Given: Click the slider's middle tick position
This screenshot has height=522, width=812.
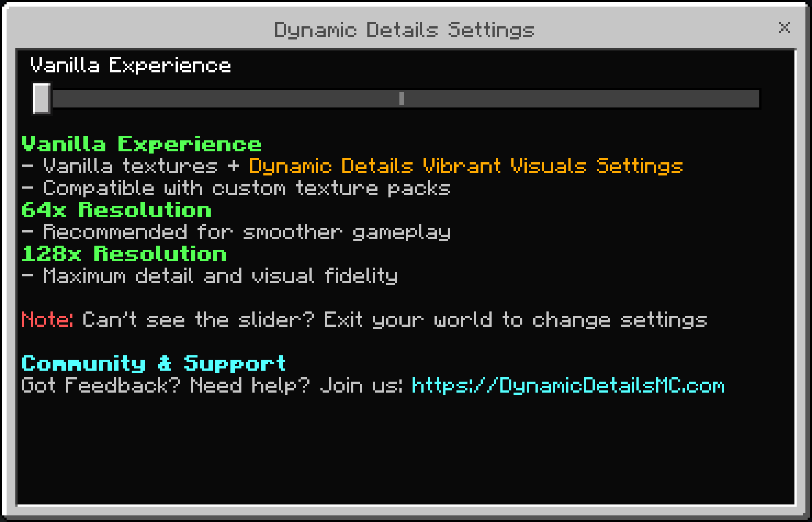Looking at the screenshot, I should click(401, 100).
